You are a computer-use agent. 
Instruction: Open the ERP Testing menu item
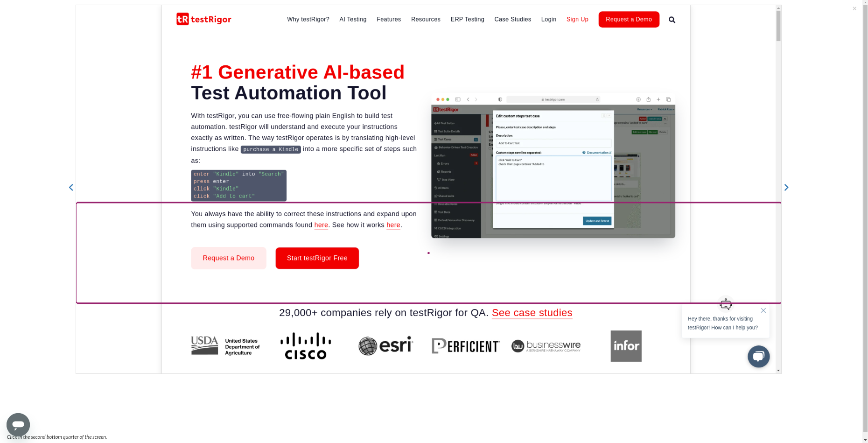point(467,20)
